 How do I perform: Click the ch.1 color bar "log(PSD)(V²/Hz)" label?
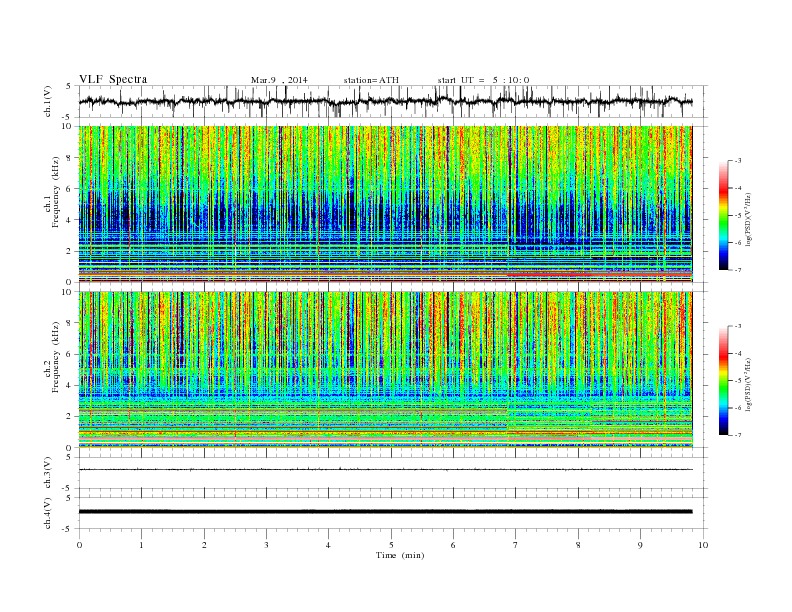(x=748, y=219)
